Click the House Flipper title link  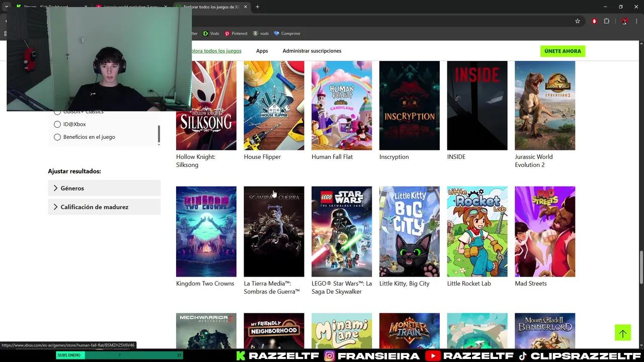262,157
